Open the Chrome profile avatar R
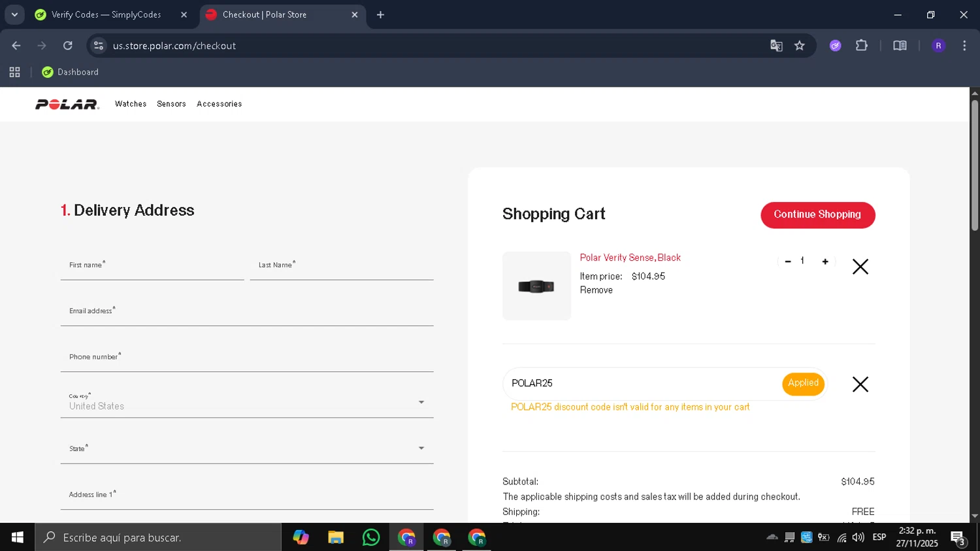980x551 pixels. pyautogui.click(x=938, y=46)
